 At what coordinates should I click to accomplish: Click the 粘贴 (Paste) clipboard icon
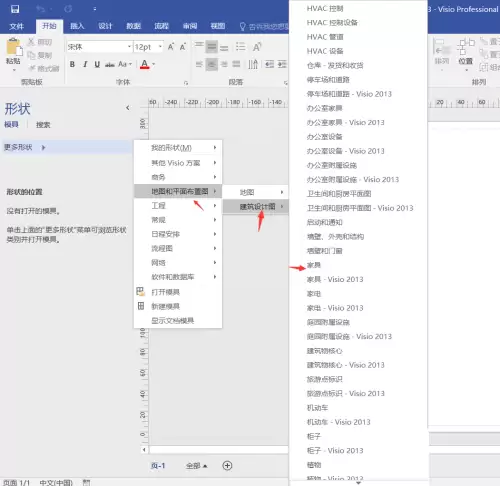[14, 47]
